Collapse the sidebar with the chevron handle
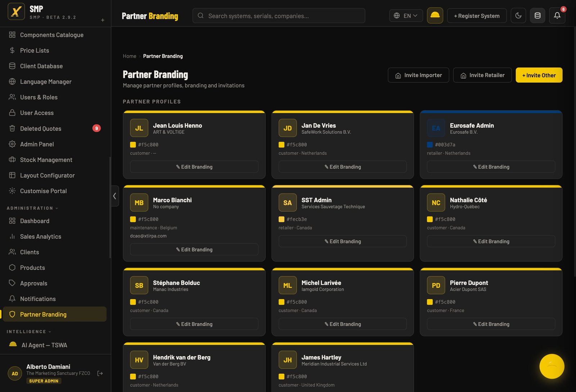 pos(115,196)
